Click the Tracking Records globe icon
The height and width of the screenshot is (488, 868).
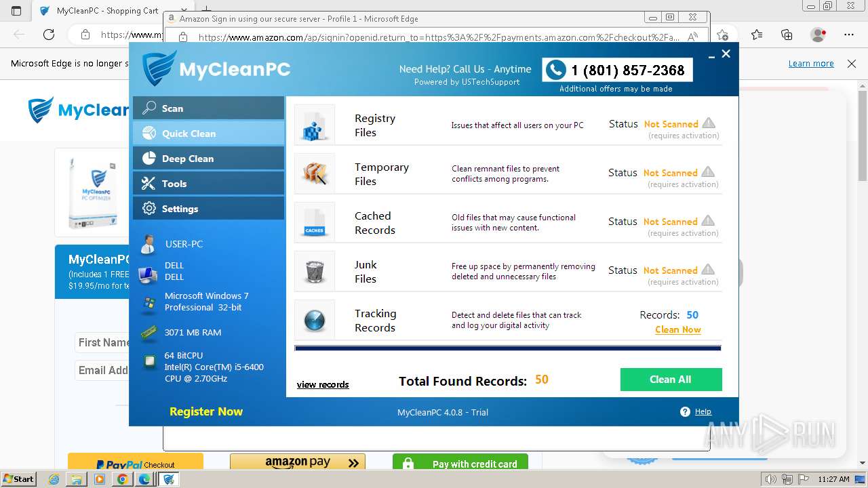tap(315, 320)
